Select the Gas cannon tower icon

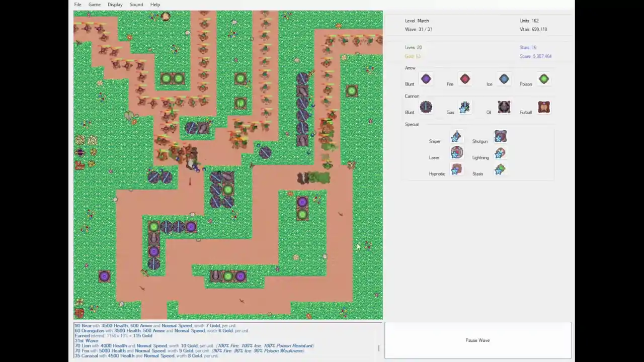coord(464,107)
